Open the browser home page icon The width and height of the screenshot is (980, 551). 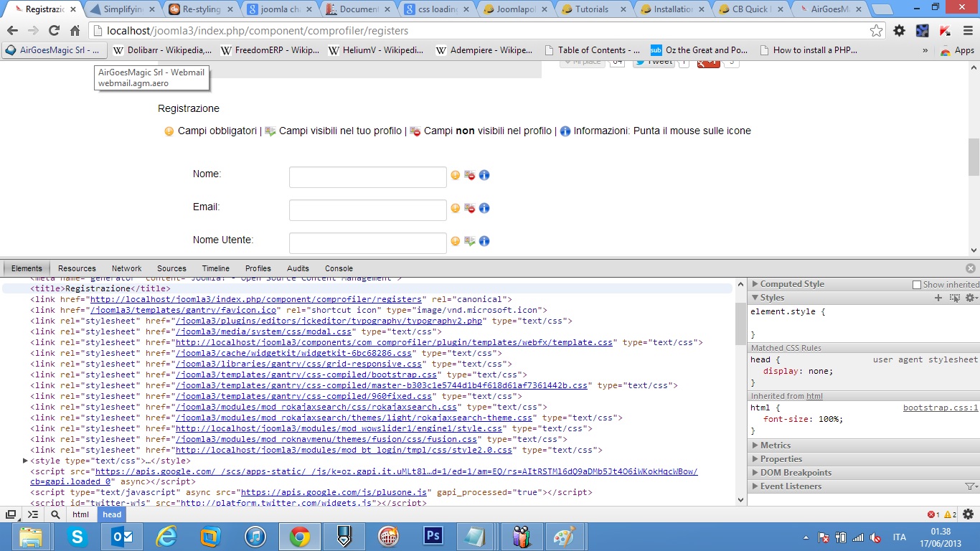pyautogui.click(x=75, y=31)
